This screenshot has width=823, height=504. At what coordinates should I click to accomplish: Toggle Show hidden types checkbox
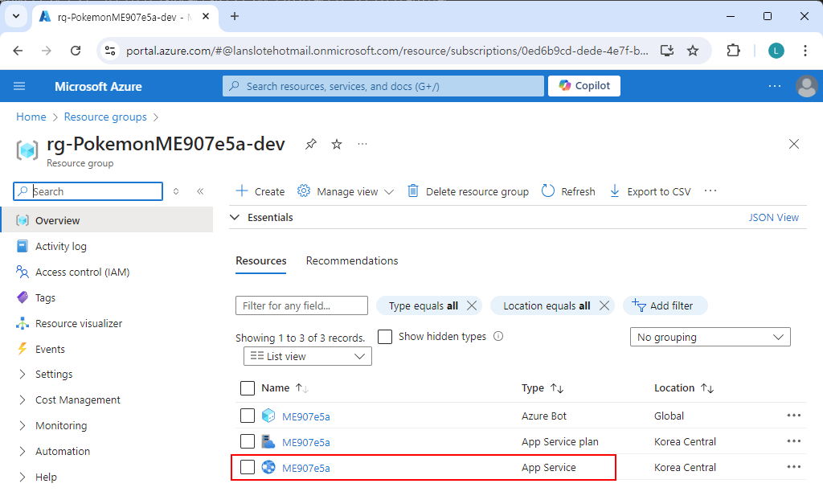click(385, 337)
